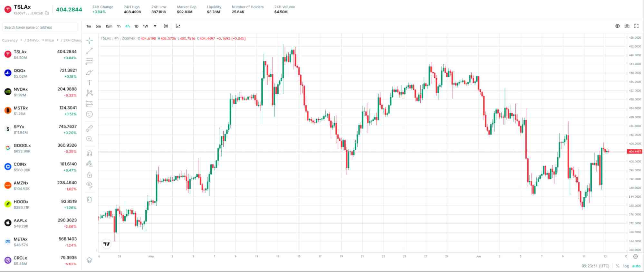Viewport: 644px width, 272px height.
Task: Click the Liquidity value $3.78M
Action: (x=213, y=12)
